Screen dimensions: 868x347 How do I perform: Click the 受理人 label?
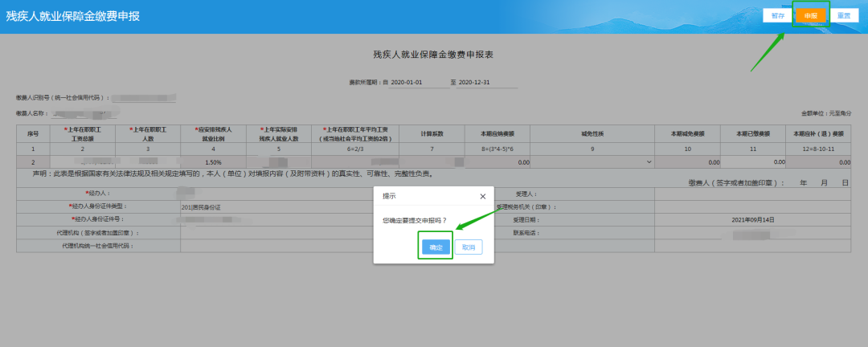[x=526, y=194]
